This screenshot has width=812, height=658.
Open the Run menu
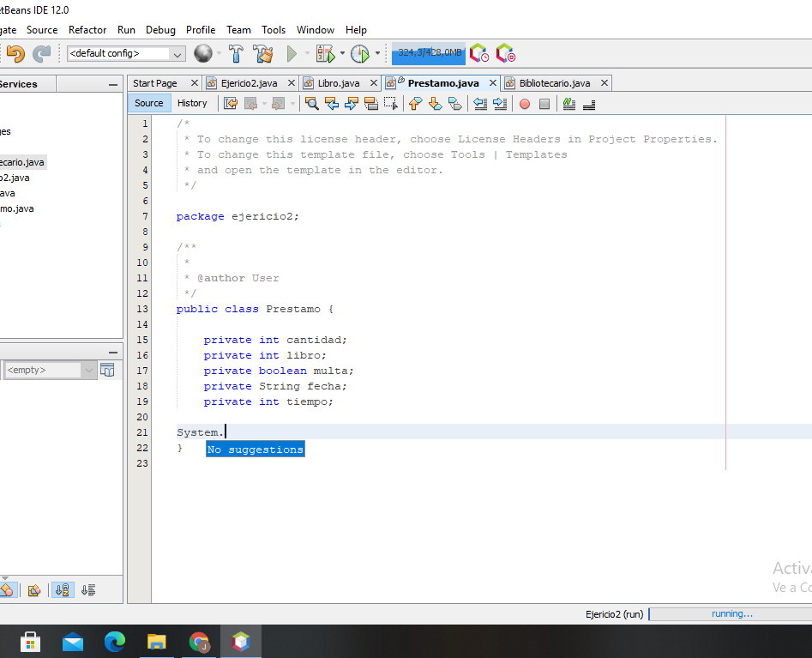pyautogui.click(x=126, y=30)
